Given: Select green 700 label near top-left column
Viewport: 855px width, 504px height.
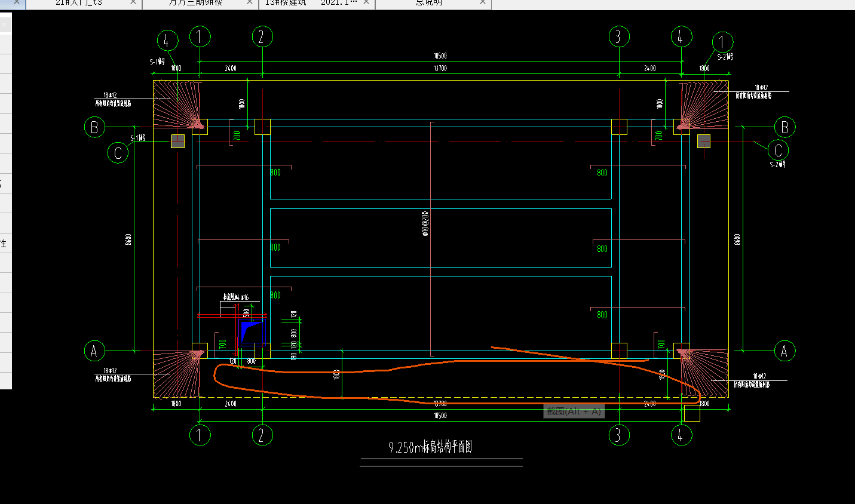Looking at the screenshot, I should coord(237,136).
